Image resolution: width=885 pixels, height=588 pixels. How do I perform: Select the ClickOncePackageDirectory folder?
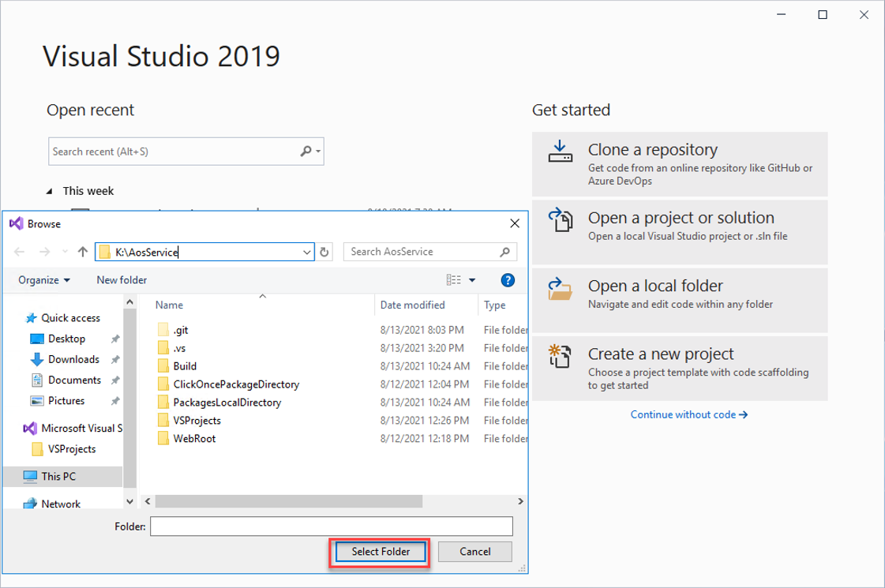(x=236, y=384)
